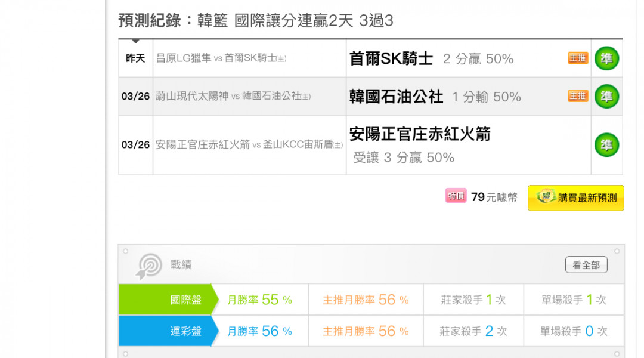Click the pink 特價 price tag

456,196
